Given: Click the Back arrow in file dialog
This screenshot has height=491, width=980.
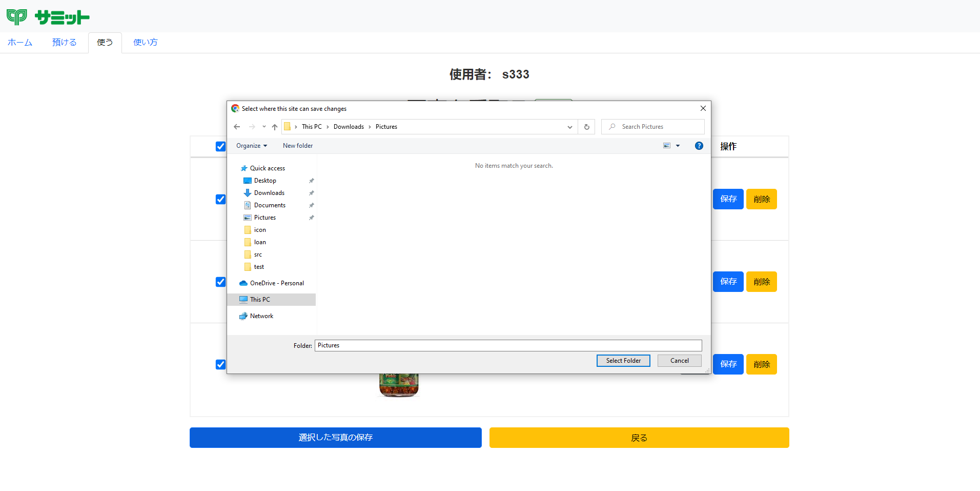Looking at the screenshot, I should [x=237, y=127].
